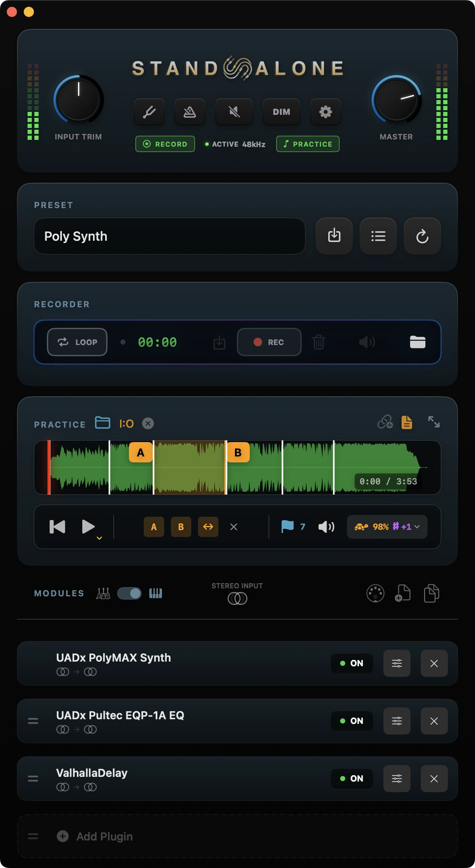Open UADx PolyMAX Synth parameter sliders
475x868 pixels.
point(397,663)
